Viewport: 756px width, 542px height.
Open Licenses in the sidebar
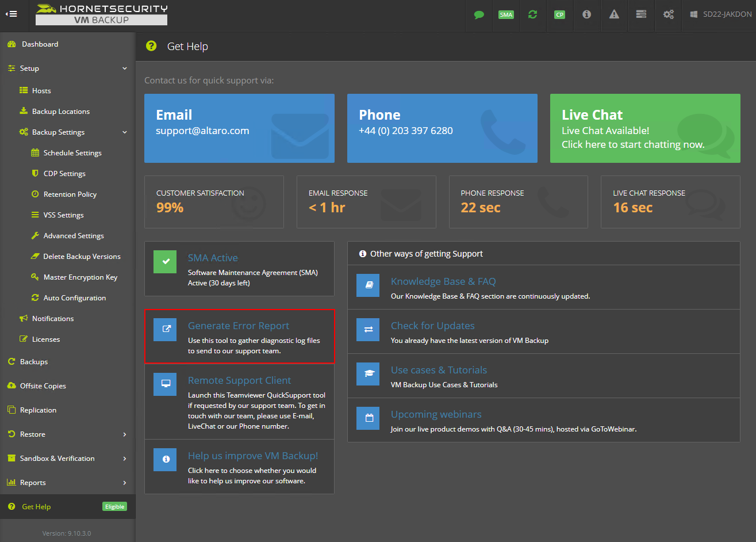tap(46, 339)
